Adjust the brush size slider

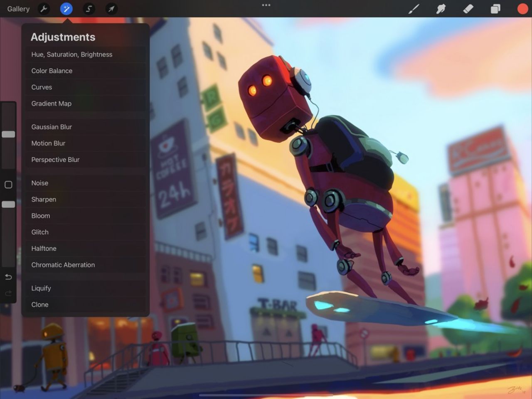8,134
